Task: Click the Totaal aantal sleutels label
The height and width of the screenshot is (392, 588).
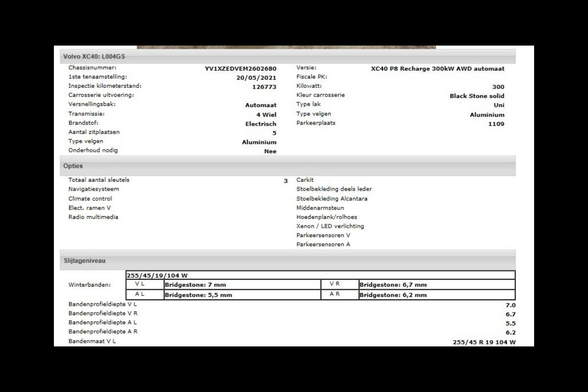Action: (98, 180)
